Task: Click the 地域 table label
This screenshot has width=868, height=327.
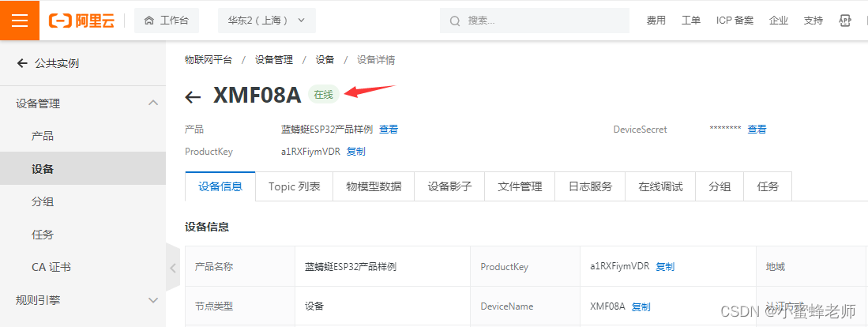Action: point(776,267)
